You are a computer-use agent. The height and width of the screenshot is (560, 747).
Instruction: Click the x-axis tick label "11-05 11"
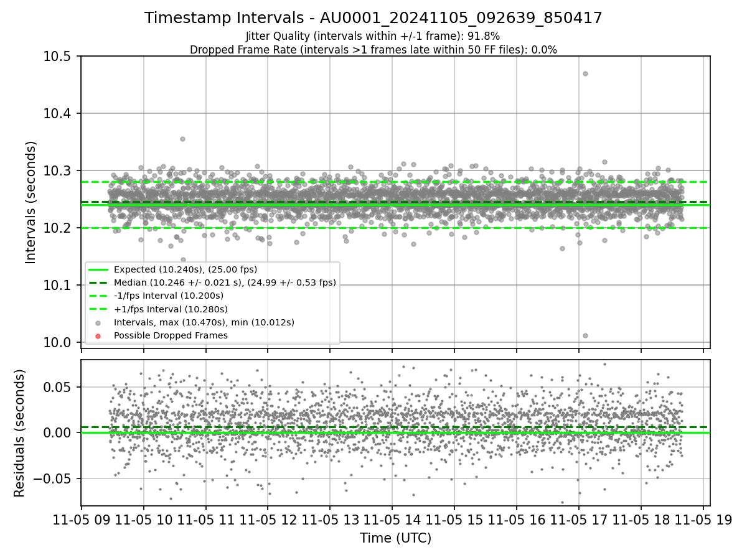click(205, 520)
